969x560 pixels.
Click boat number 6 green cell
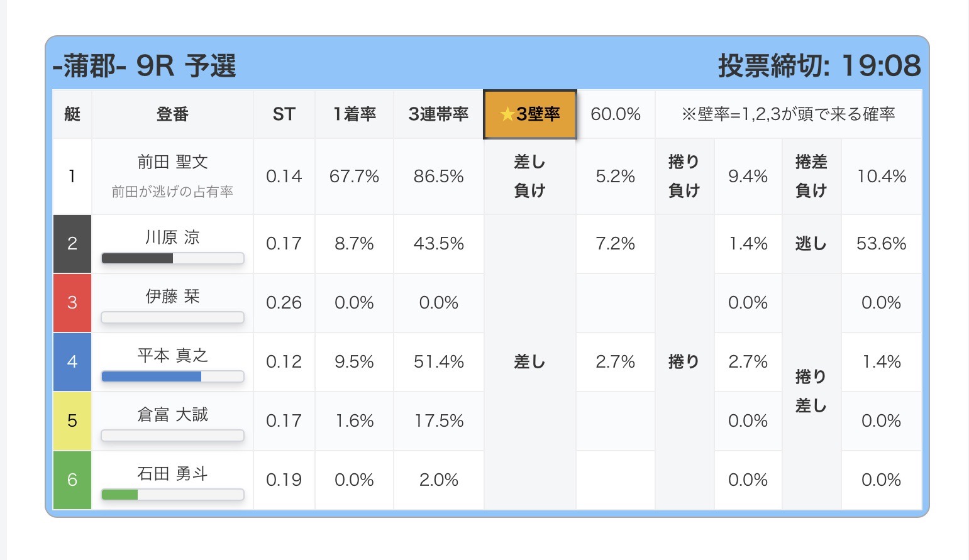(72, 480)
